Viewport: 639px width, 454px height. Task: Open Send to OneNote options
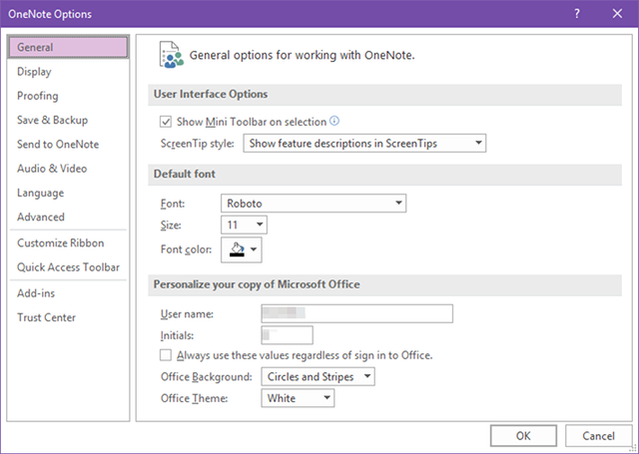tap(68, 144)
